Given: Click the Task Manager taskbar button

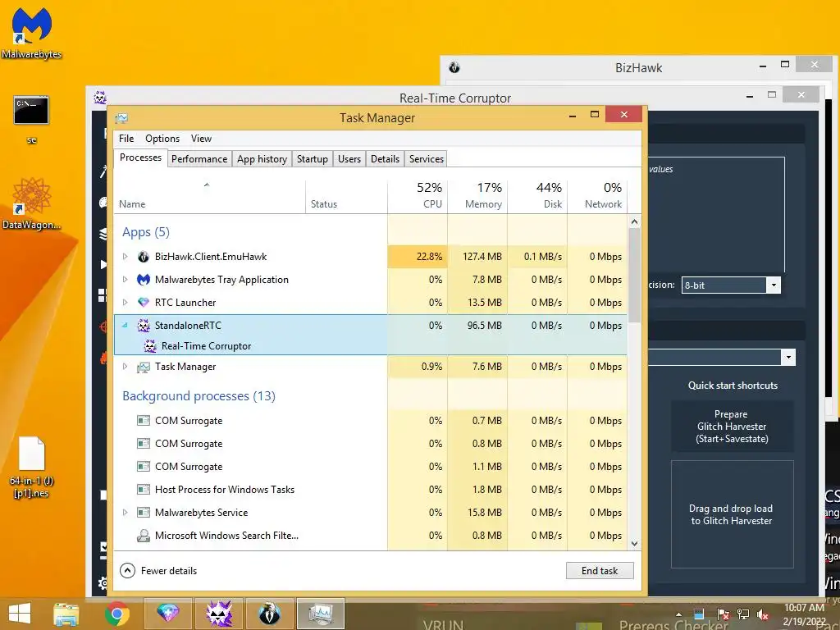Looking at the screenshot, I should pos(321,614).
